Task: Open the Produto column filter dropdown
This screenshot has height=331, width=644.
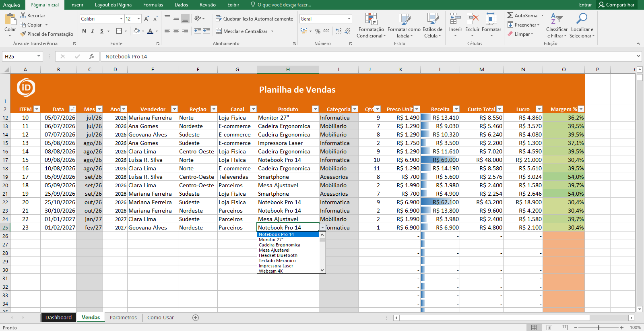Action: click(x=315, y=109)
